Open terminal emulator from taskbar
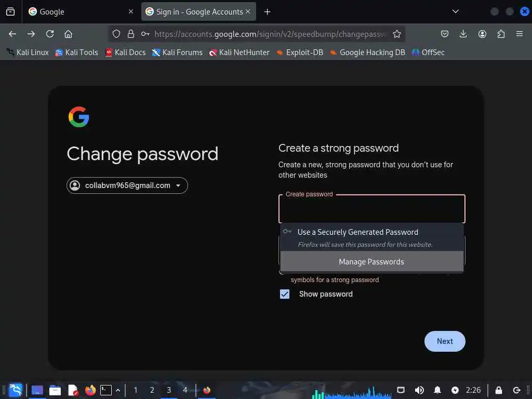 106,390
